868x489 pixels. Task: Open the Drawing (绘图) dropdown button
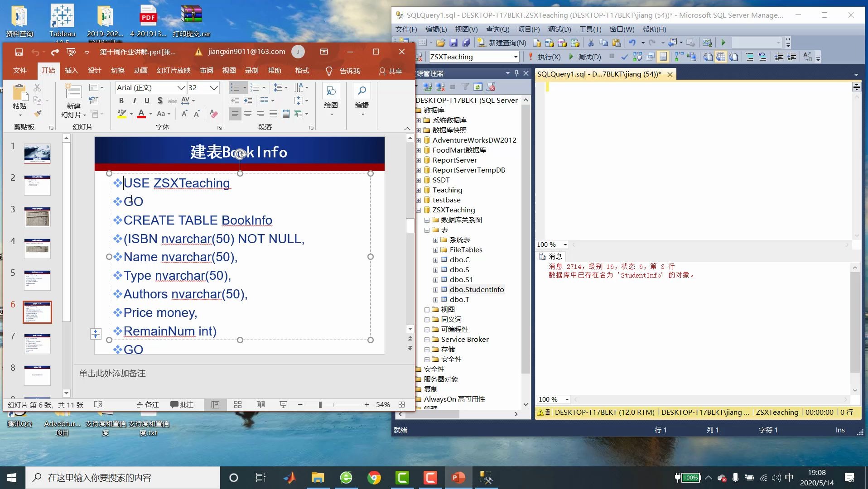point(331,100)
